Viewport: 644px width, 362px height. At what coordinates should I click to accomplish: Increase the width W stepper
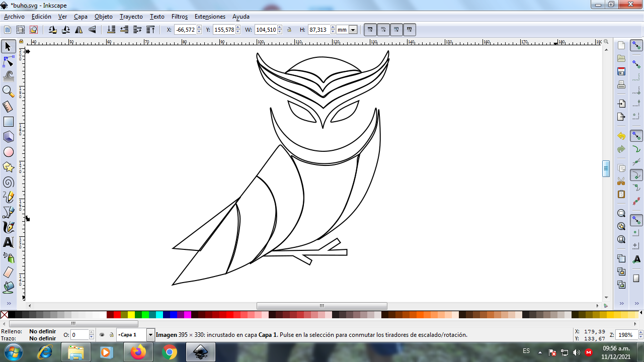(280, 28)
